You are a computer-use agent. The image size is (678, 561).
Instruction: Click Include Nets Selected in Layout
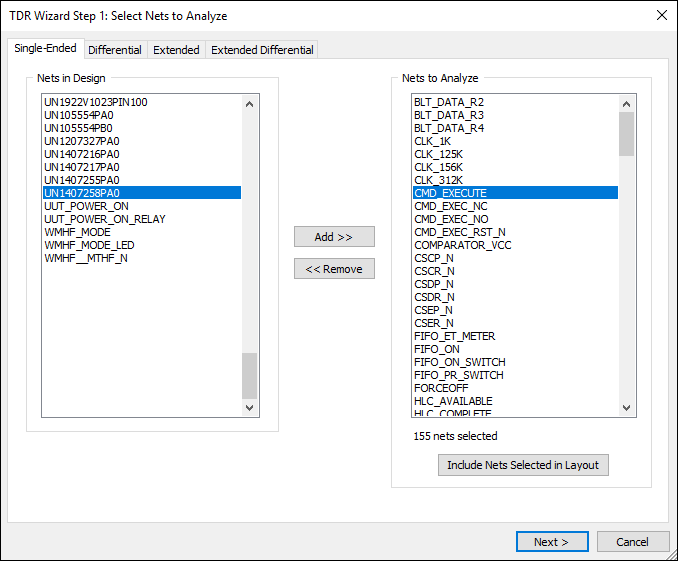point(523,465)
